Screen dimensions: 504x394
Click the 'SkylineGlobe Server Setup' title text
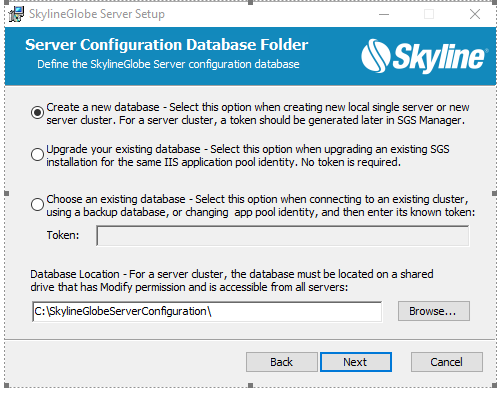pos(97,14)
